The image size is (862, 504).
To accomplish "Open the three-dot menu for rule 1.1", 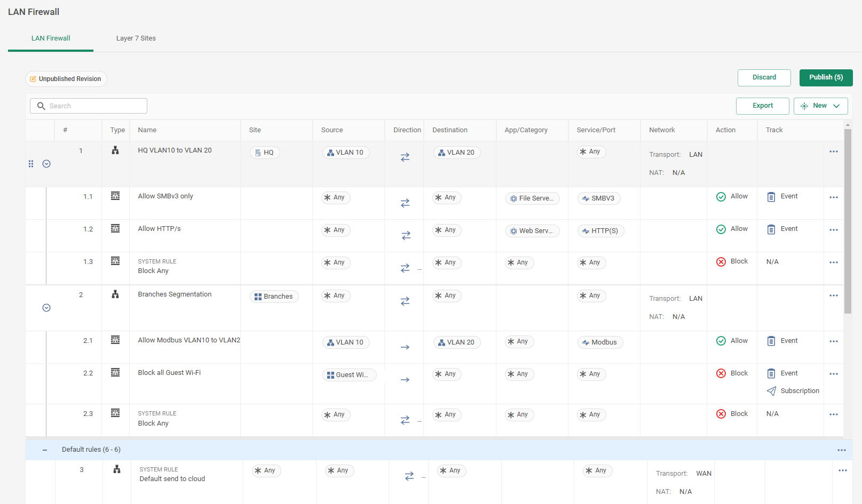I will pyautogui.click(x=833, y=197).
